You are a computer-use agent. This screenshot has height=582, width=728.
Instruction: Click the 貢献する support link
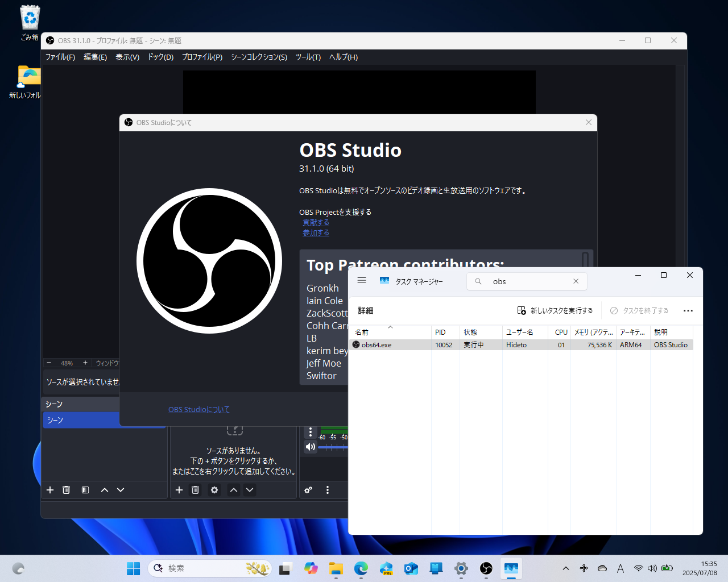(x=316, y=222)
